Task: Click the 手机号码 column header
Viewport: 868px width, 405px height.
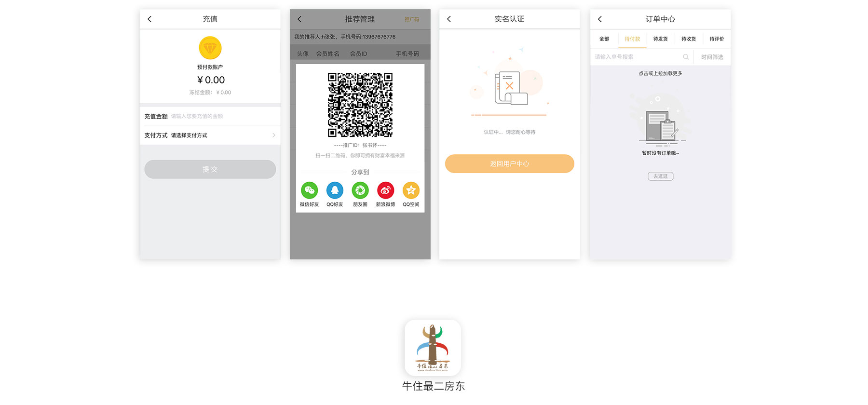Action: click(407, 54)
